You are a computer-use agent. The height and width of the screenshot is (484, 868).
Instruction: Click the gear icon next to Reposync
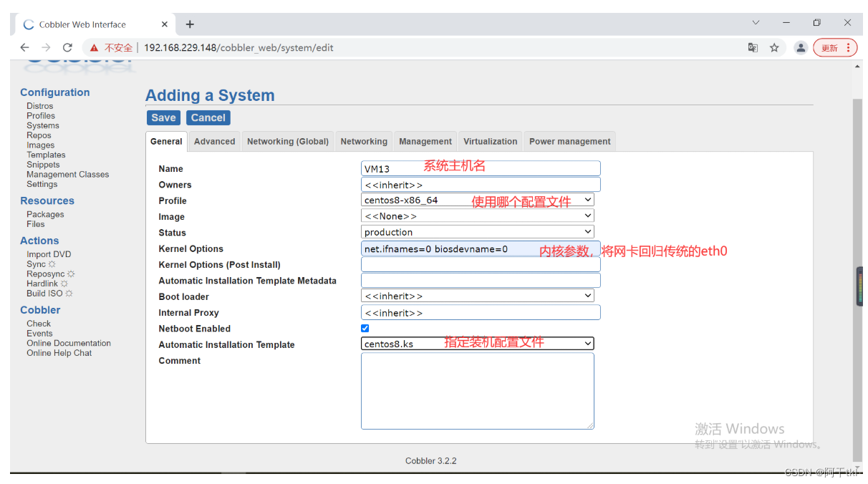tap(71, 274)
